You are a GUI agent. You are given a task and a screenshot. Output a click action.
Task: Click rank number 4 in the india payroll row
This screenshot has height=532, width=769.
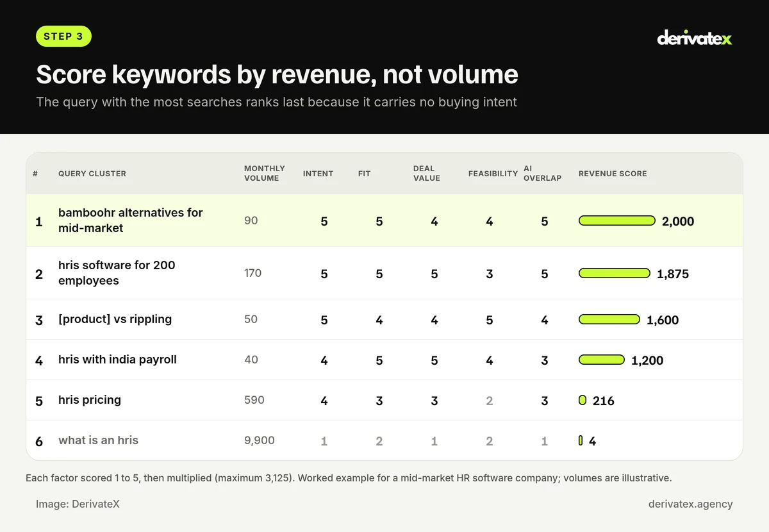tap(39, 360)
